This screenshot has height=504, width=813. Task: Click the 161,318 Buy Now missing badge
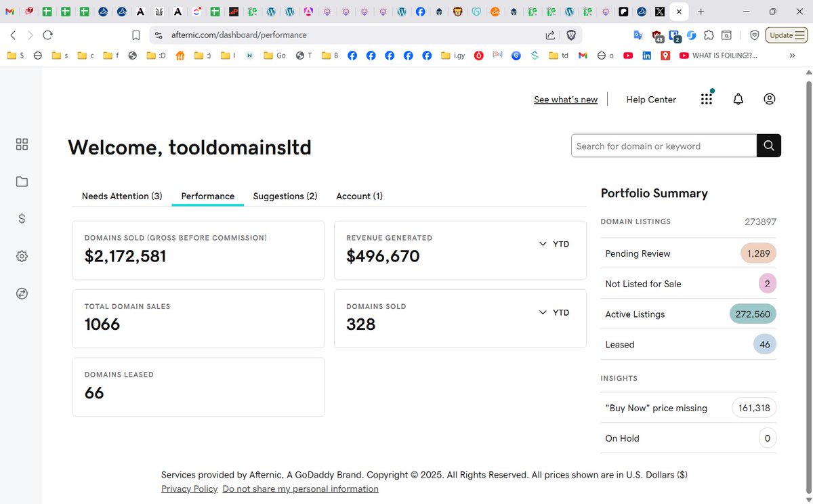click(754, 408)
